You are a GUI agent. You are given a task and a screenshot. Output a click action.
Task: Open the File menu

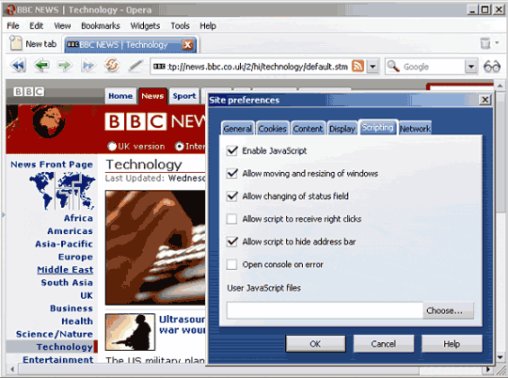click(13, 26)
